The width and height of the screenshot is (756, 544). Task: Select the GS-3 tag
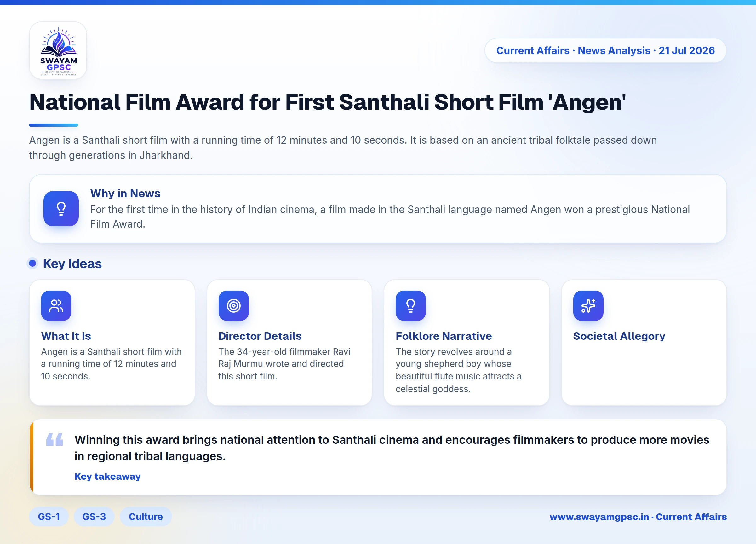pyautogui.click(x=94, y=517)
